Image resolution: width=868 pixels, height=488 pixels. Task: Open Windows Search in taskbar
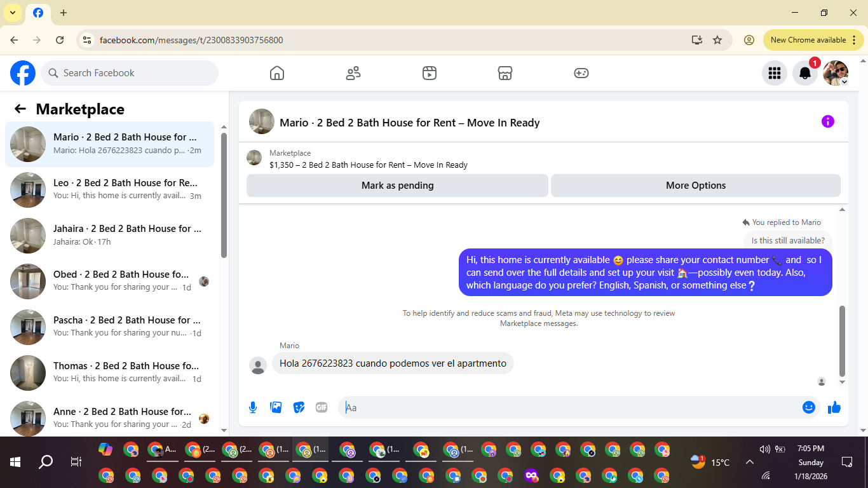pyautogui.click(x=46, y=462)
